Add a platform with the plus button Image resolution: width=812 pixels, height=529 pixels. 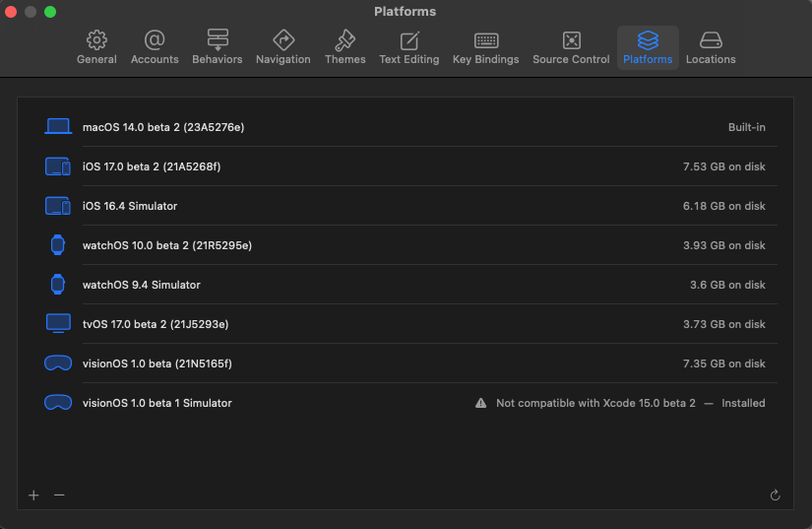pyautogui.click(x=33, y=496)
